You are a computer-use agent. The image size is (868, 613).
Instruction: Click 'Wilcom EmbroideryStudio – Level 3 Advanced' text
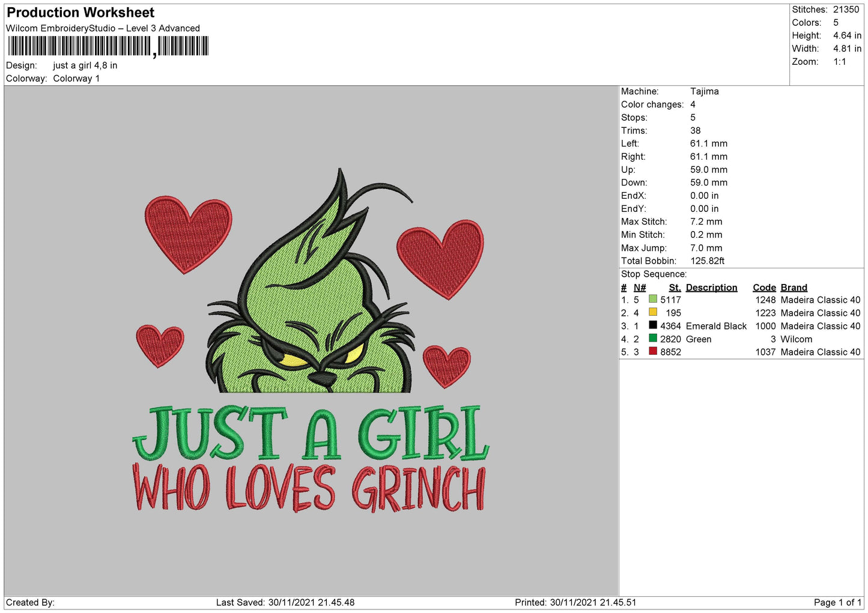coord(103,28)
